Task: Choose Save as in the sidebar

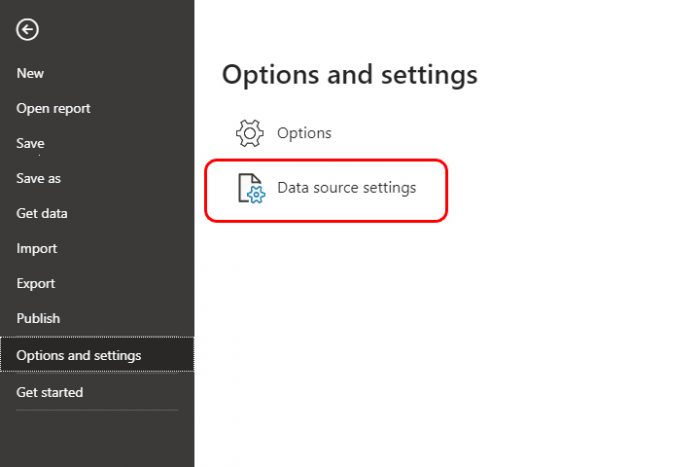Action: coord(38,179)
